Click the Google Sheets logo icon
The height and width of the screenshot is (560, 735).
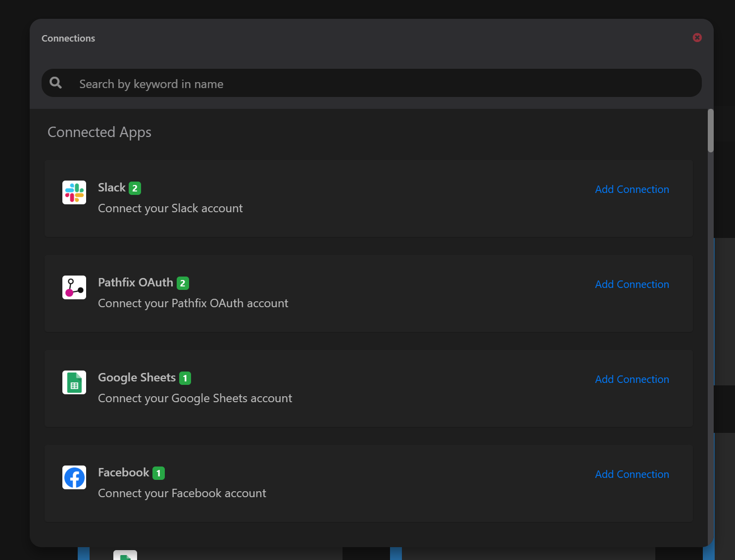coord(74,382)
